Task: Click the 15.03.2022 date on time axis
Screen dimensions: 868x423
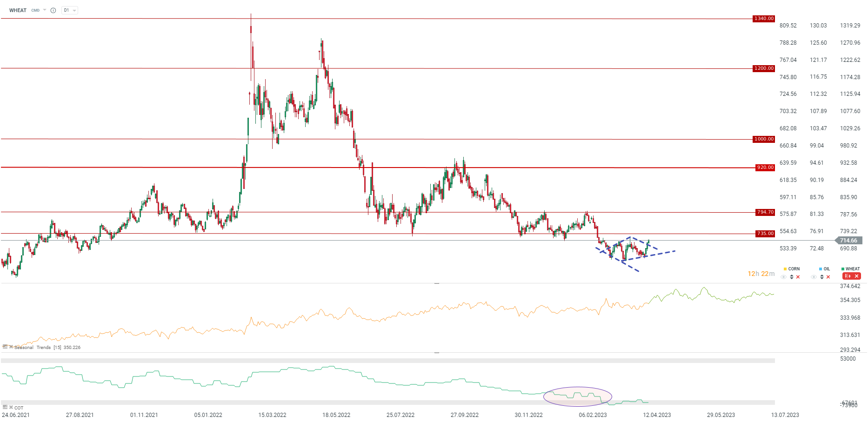Action: [x=272, y=415]
